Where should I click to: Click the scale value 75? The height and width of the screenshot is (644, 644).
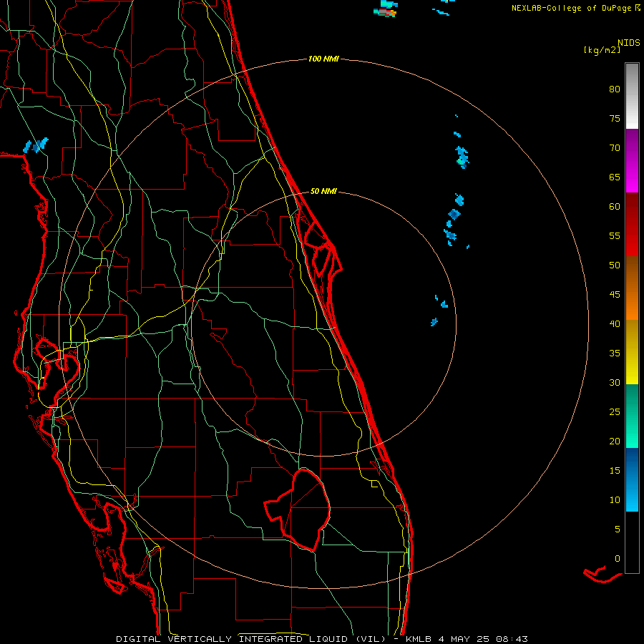[615, 118]
